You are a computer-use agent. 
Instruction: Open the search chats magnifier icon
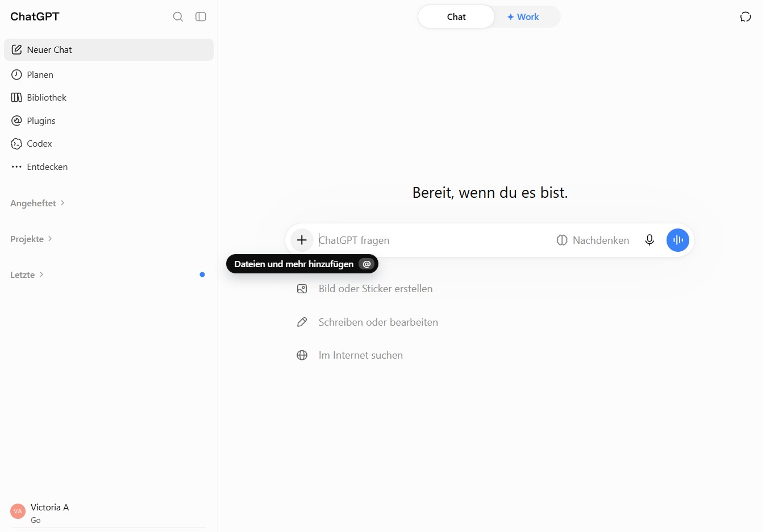click(x=178, y=16)
